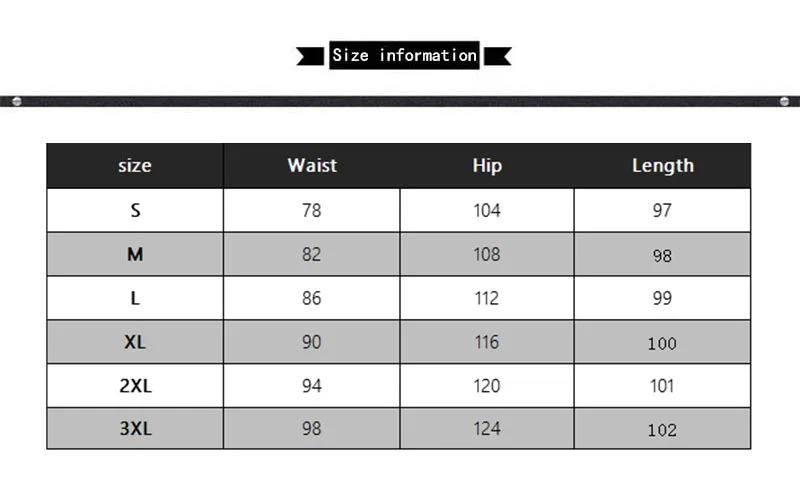Click the XL size row label

pos(135,342)
